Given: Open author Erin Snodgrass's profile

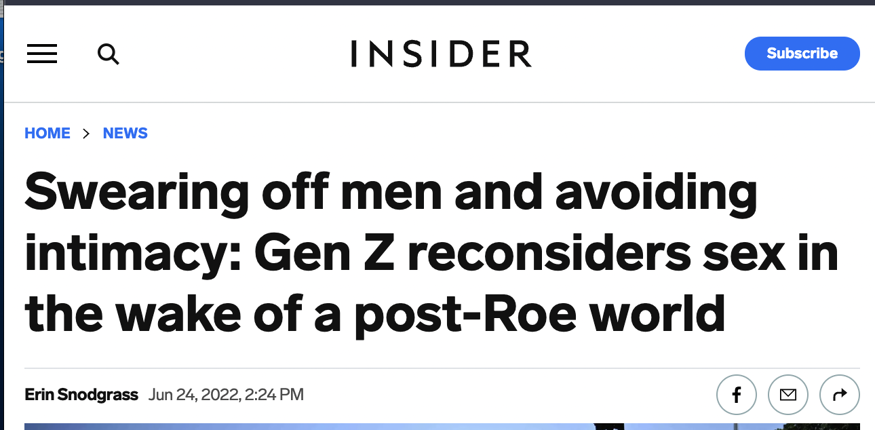Looking at the screenshot, I should (81, 394).
